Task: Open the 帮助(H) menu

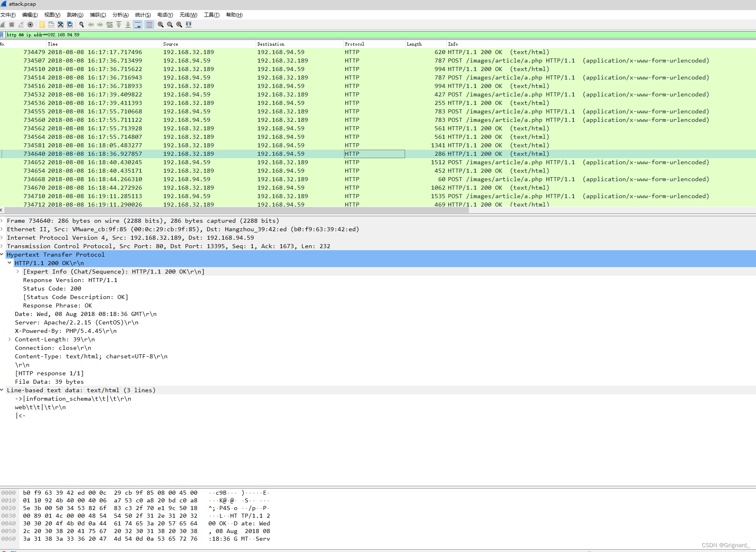Action: pos(234,15)
